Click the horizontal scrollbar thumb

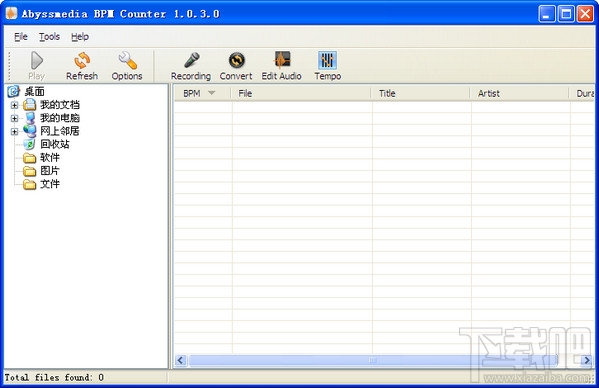coord(373,360)
